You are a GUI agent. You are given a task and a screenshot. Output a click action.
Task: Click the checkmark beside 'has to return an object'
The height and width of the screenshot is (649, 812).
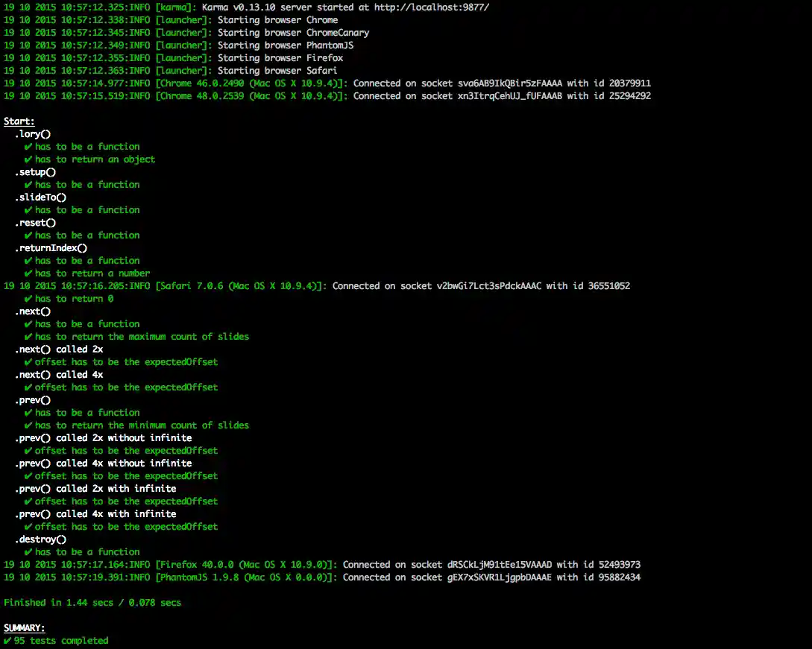coord(28,159)
